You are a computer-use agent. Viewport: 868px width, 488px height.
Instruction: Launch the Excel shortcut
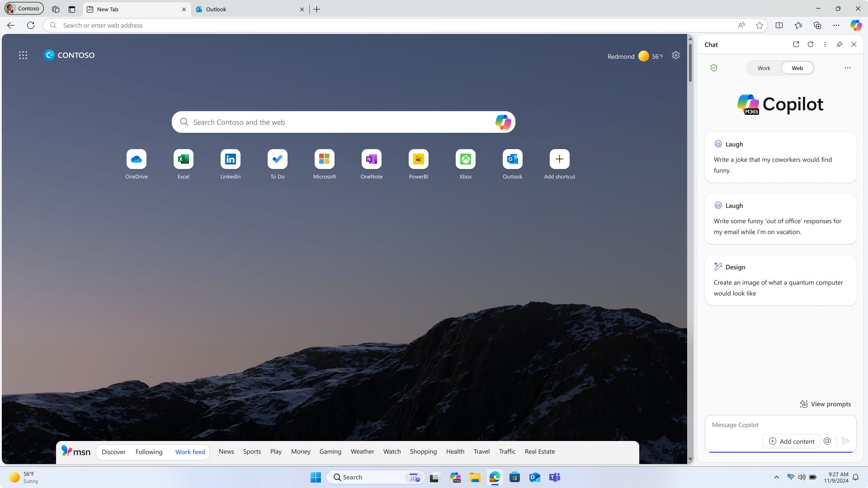coord(183,159)
